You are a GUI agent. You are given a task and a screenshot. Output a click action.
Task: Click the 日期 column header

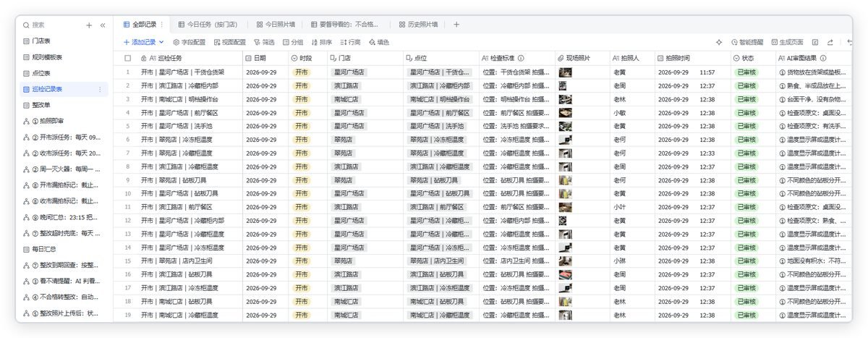click(264, 58)
